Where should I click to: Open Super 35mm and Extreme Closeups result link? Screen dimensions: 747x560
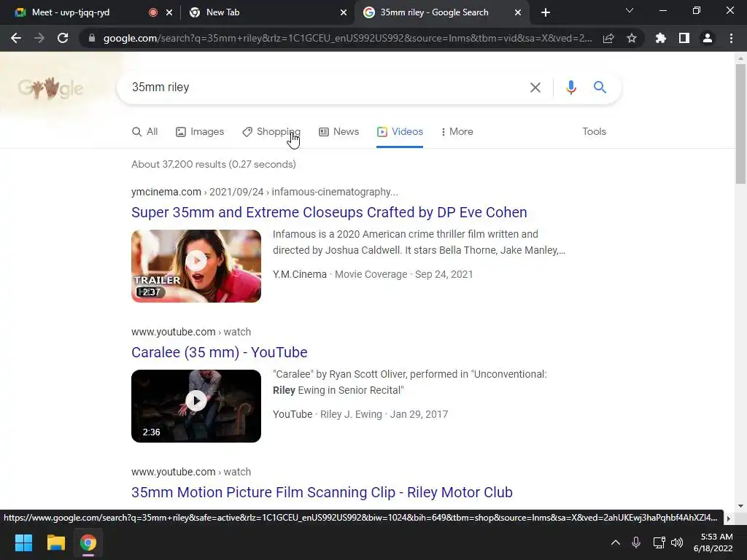tap(329, 212)
